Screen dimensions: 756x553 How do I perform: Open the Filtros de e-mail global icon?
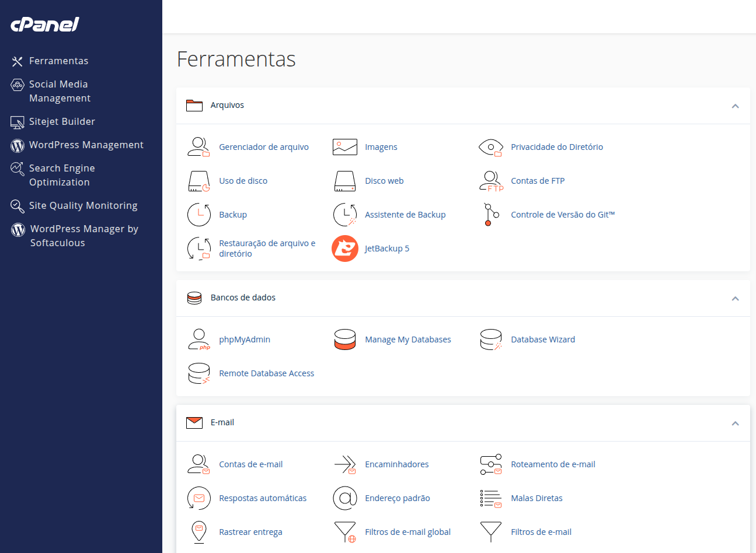point(344,532)
